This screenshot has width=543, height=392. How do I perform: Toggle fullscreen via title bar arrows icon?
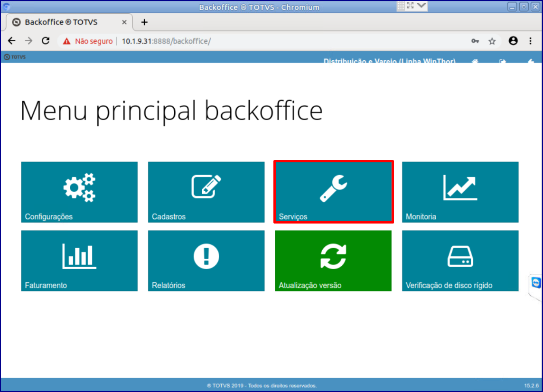411,6
